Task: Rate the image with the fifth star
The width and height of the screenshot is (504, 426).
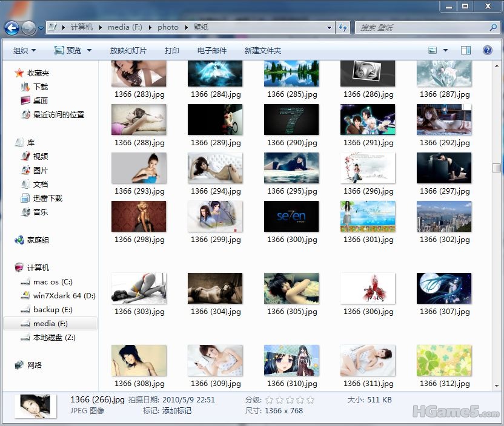Action: point(311,400)
